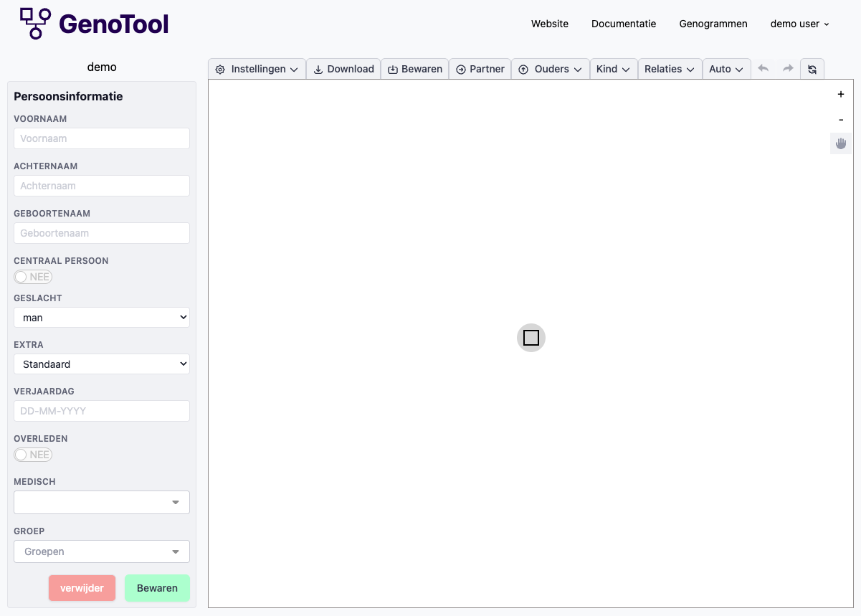Click the undo arrow icon
Viewport: 861px width, 616px height.
(x=764, y=69)
